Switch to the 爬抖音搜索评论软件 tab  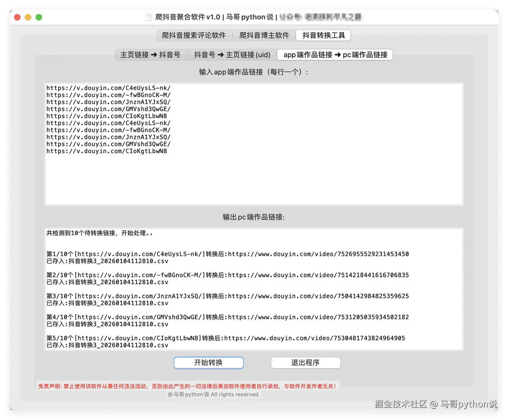193,35
